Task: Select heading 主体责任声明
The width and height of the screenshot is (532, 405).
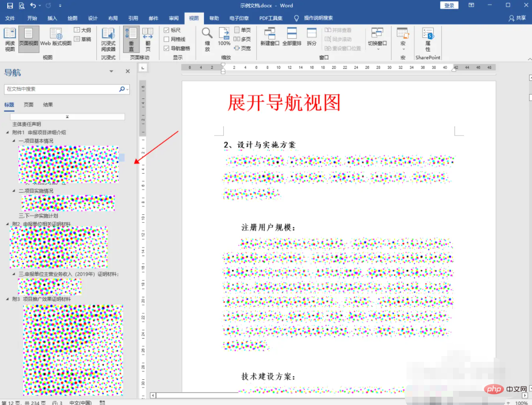Action: pos(27,124)
